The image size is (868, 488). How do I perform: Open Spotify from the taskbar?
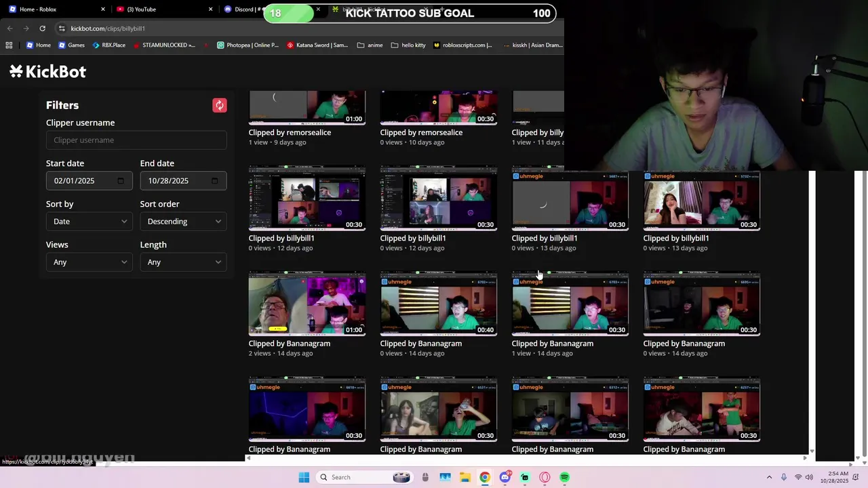point(564,477)
